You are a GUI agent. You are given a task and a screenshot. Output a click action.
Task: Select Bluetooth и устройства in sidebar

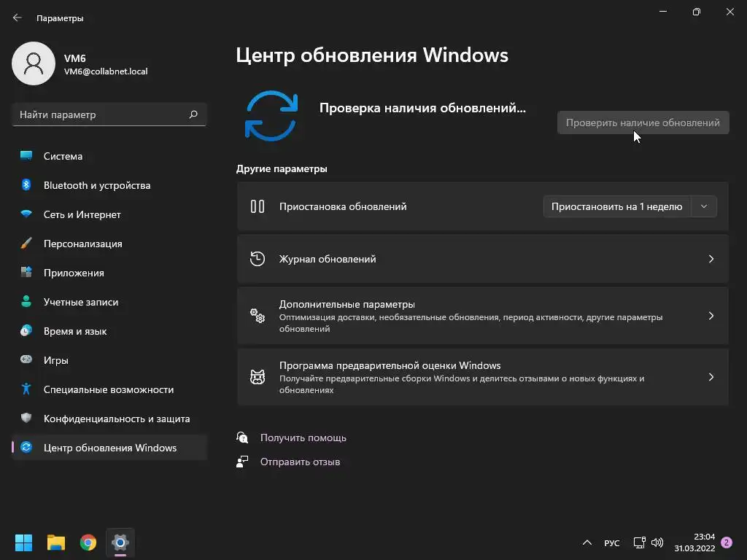click(109, 184)
